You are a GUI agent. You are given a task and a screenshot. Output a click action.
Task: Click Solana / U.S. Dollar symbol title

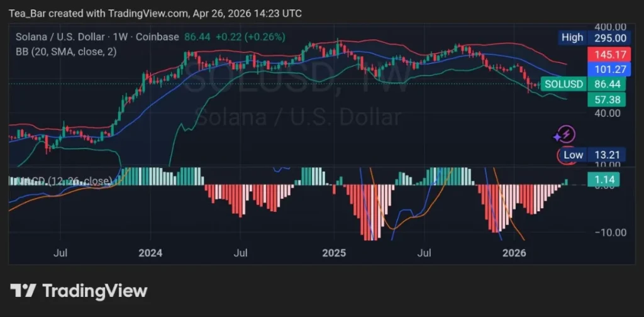click(x=60, y=37)
